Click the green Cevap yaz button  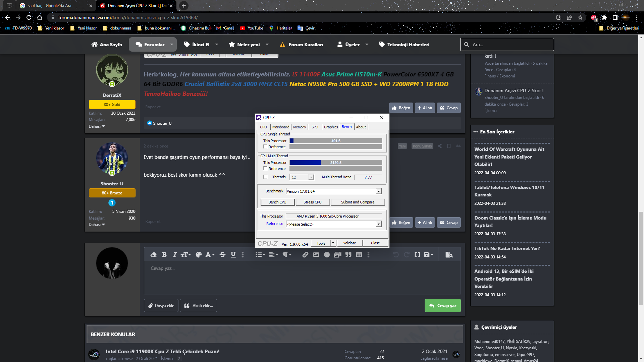(x=442, y=306)
